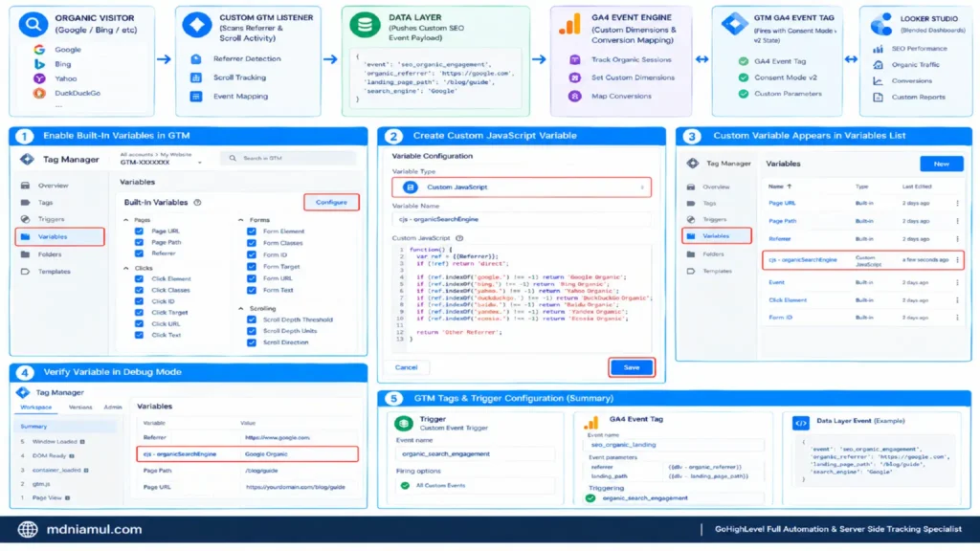
Task: Click the Map Conversions icon
Action: pos(575,97)
